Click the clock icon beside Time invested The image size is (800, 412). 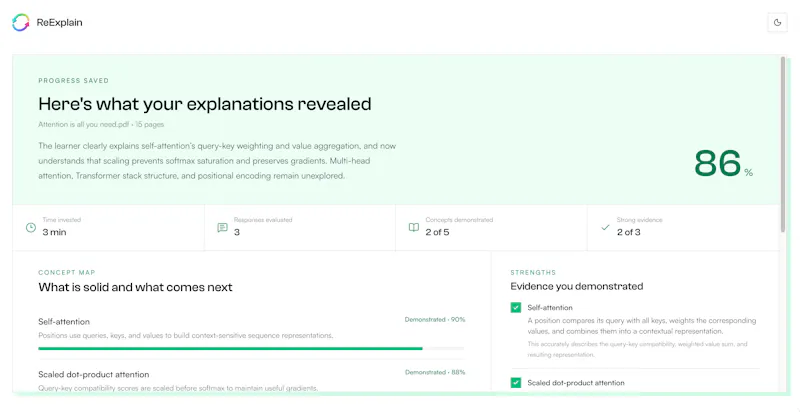tap(31, 227)
